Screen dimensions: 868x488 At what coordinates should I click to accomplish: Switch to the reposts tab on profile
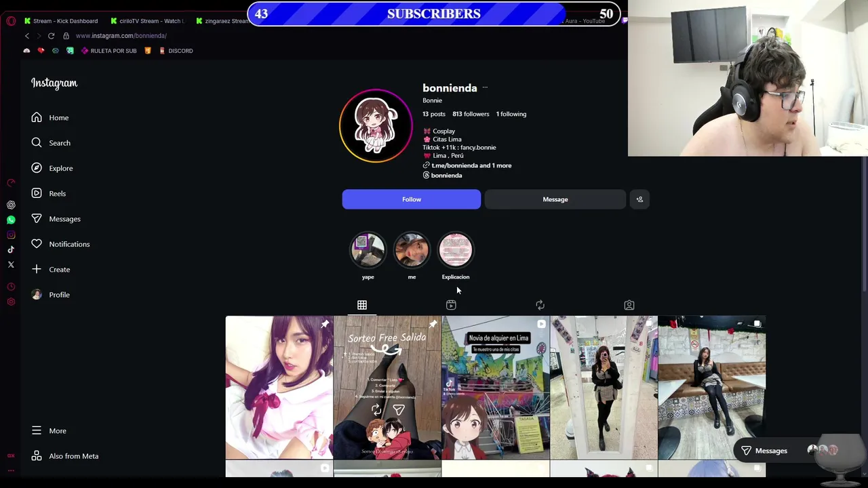540,305
